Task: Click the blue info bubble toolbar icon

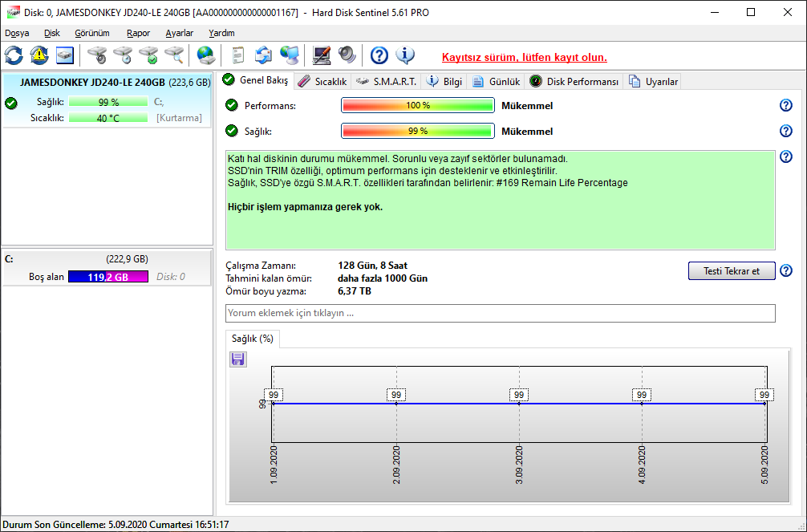Action: tap(405, 55)
